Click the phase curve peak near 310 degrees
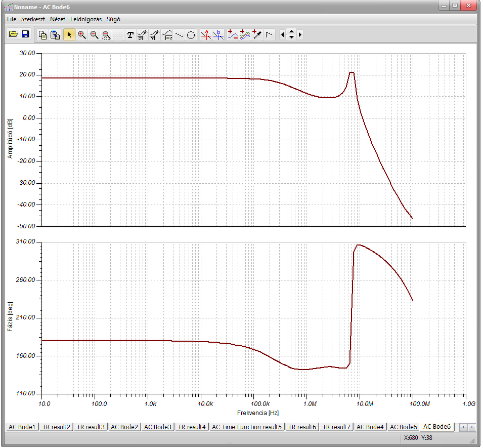 point(359,245)
